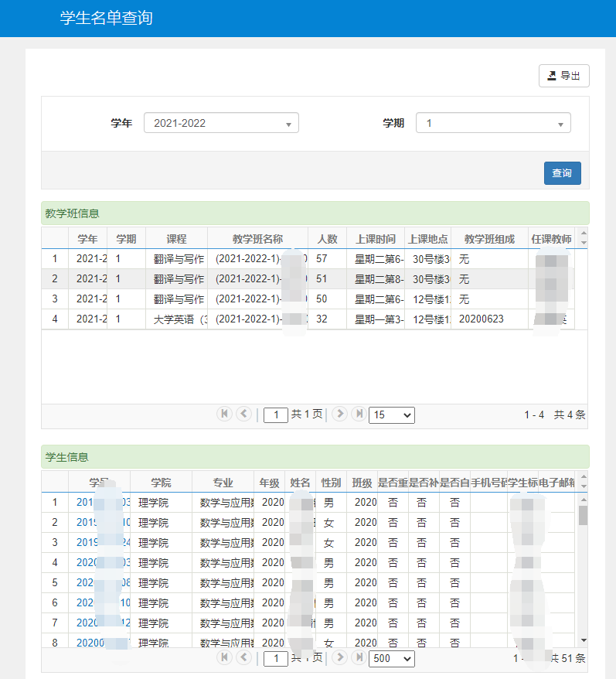Sort student table by 姓名 header
The width and height of the screenshot is (616, 679).
tap(300, 483)
